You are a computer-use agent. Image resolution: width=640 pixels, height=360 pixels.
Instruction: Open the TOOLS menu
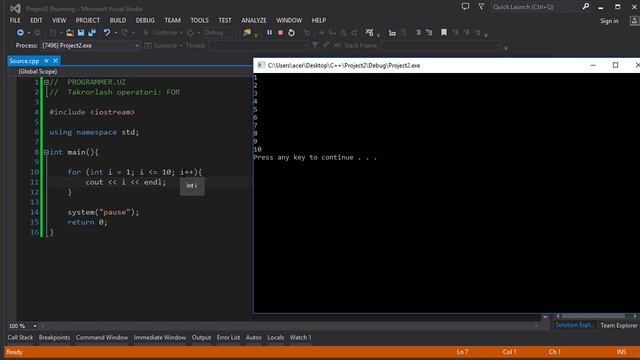[x=199, y=20]
